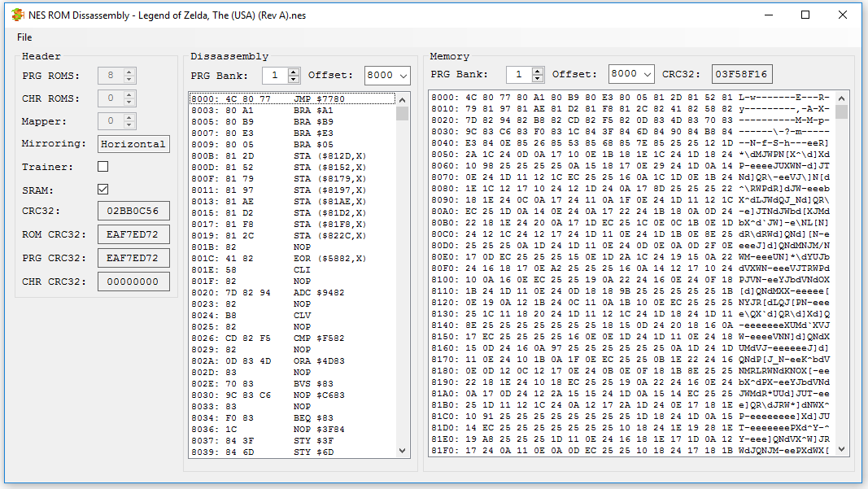Decrease the Memory PRG Bank value

(537, 77)
